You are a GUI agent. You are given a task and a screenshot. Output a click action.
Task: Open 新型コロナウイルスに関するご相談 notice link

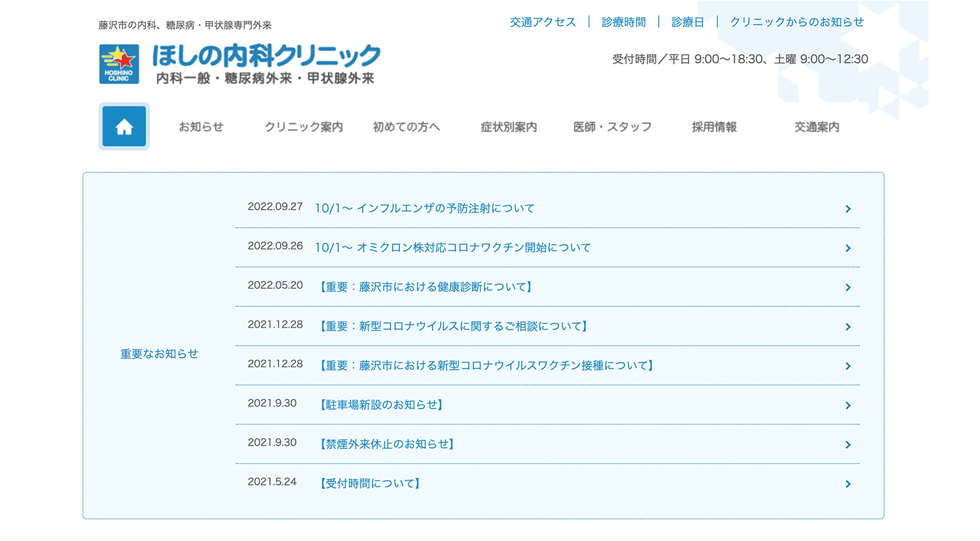(452, 327)
